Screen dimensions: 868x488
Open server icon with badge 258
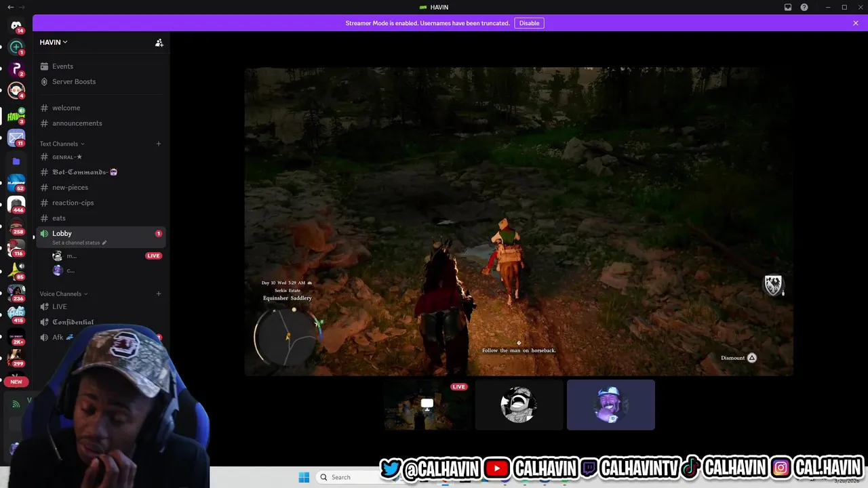[x=16, y=226]
